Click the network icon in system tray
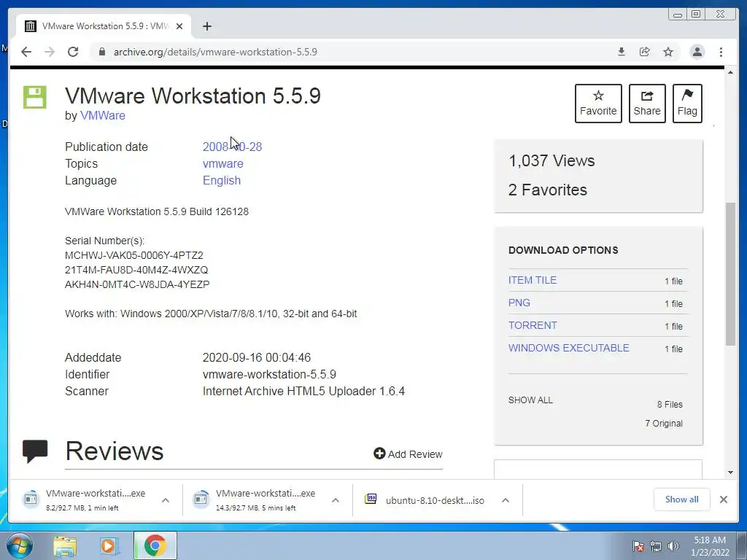Viewport: 747px width, 560px height. tap(656, 546)
